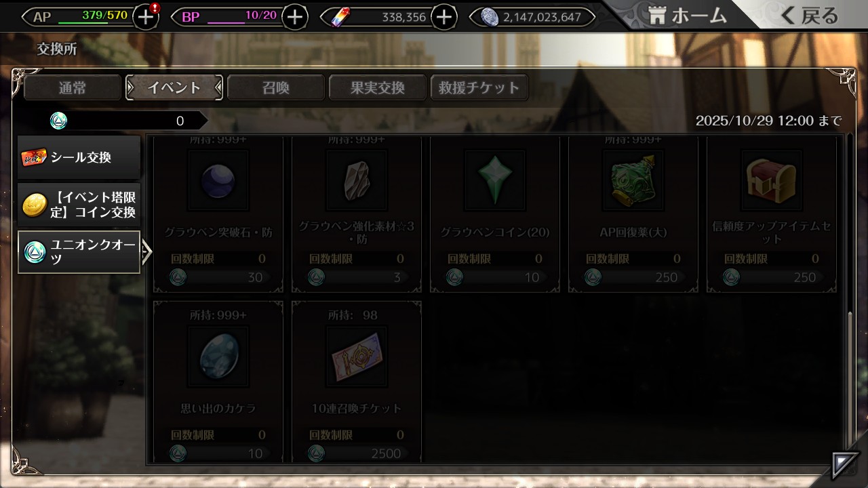Image resolution: width=868 pixels, height=488 pixels.
Task: Open the 召喚 exchange tab
Action: pos(276,87)
